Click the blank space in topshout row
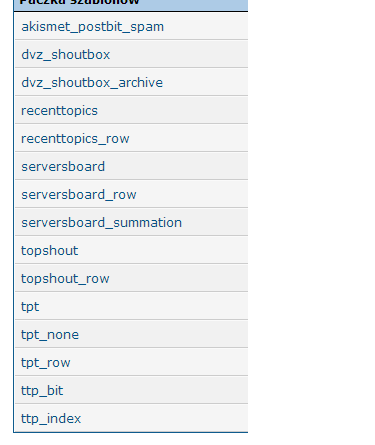This screenshot has height=445, width=375. [163, 251]
